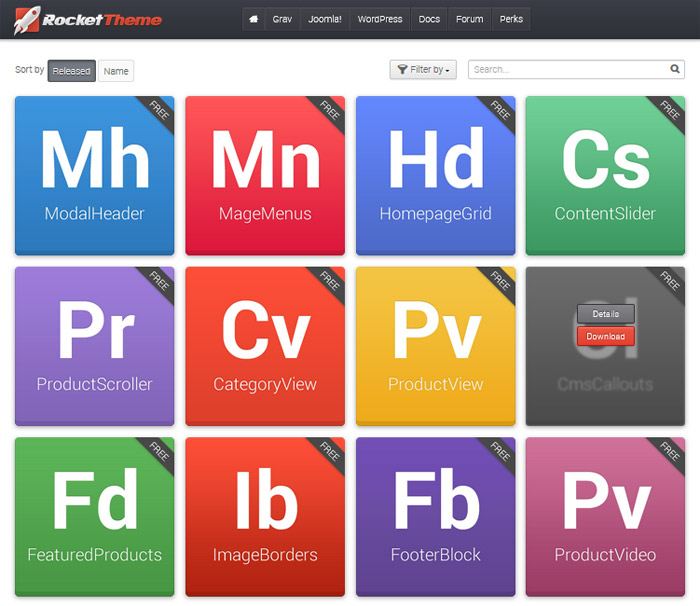Screen dimensions: 700x606
Task: Open the CategoryView tile
Action: coord(265,346)
